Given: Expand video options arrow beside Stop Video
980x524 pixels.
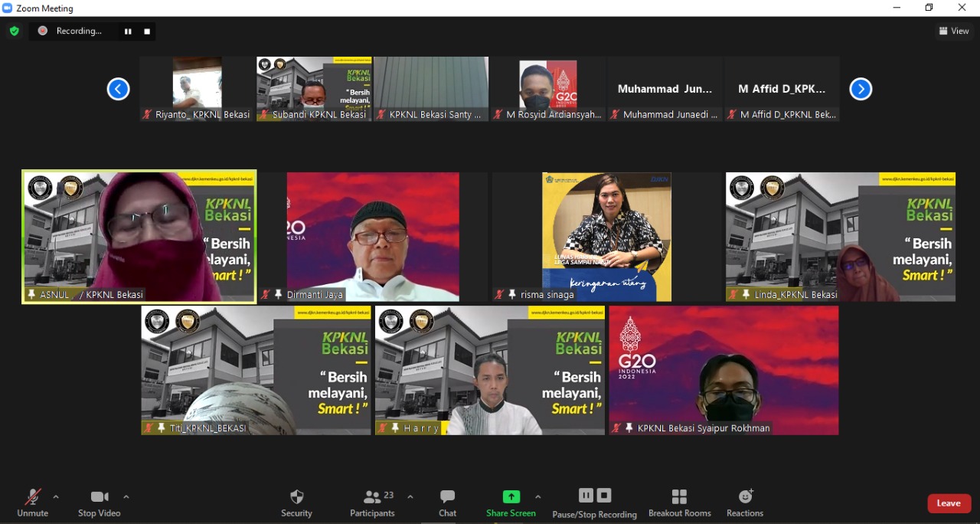Looking at the screenshot, I should 126,496.
